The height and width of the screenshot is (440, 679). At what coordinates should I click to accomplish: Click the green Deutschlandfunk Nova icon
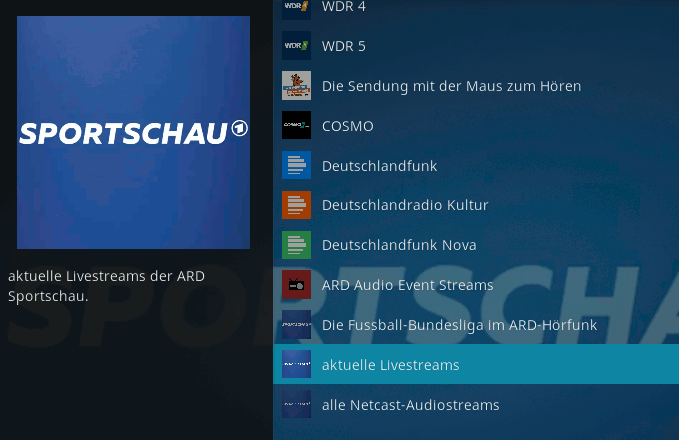point(296,245)
